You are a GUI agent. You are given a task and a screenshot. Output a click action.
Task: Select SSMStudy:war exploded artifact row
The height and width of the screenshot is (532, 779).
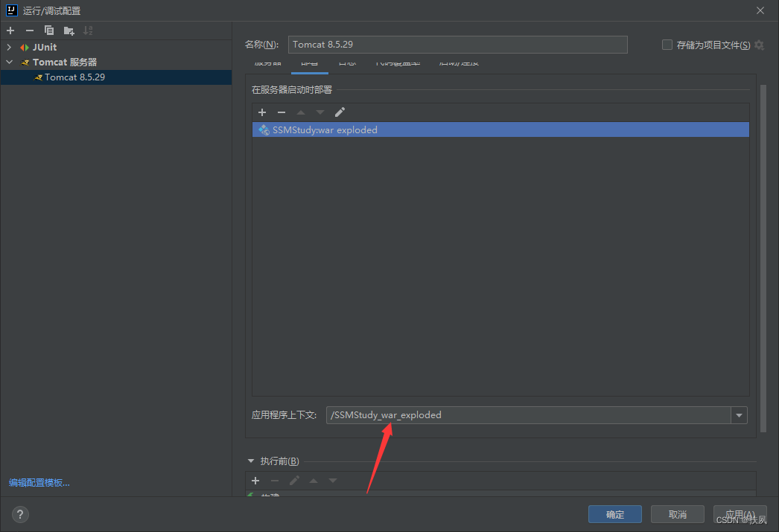tap(500, 129)
